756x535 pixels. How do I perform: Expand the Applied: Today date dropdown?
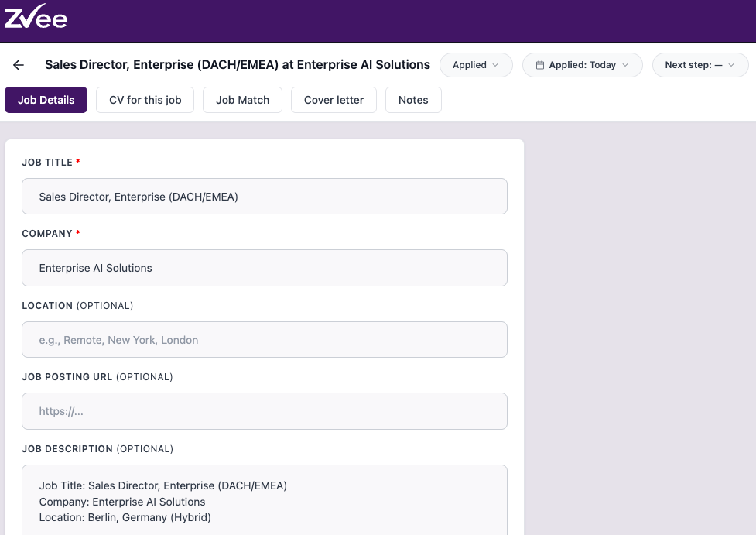[583, 65]
